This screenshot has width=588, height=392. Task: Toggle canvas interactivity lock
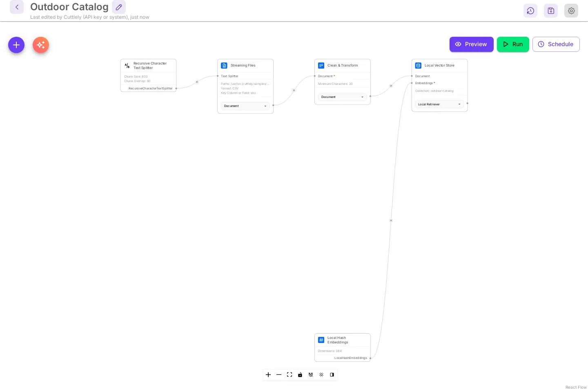point(300,374)
